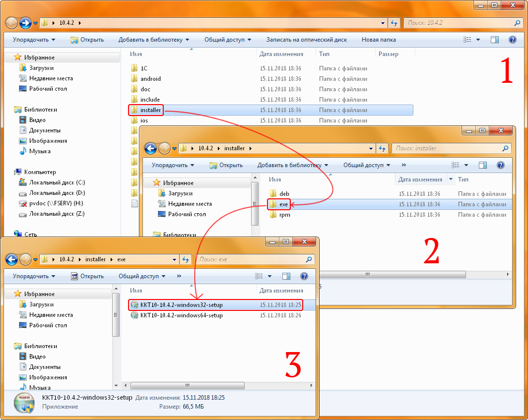Open the Общий доступ dropdown in top window

pos(227,40)
